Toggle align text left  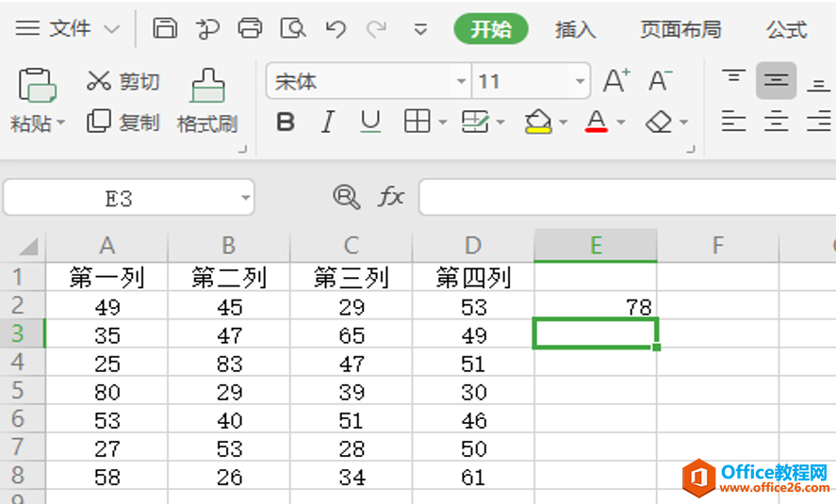pyautogui.click(x=733, y=121)
